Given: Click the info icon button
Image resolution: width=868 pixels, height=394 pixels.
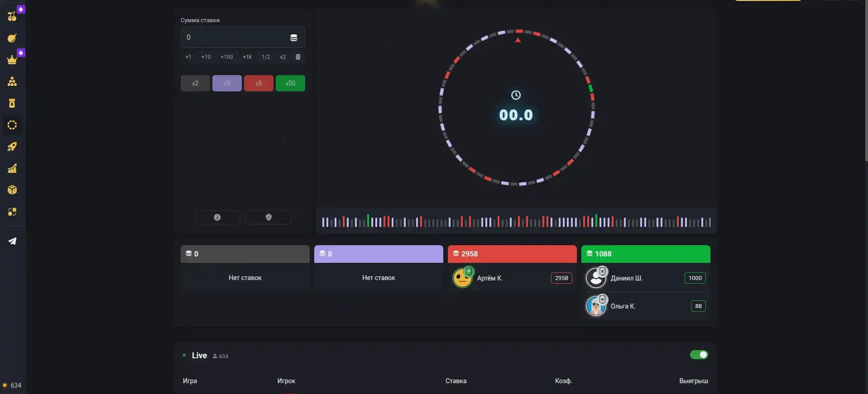Looking at the screenshot, I should 217,217.
